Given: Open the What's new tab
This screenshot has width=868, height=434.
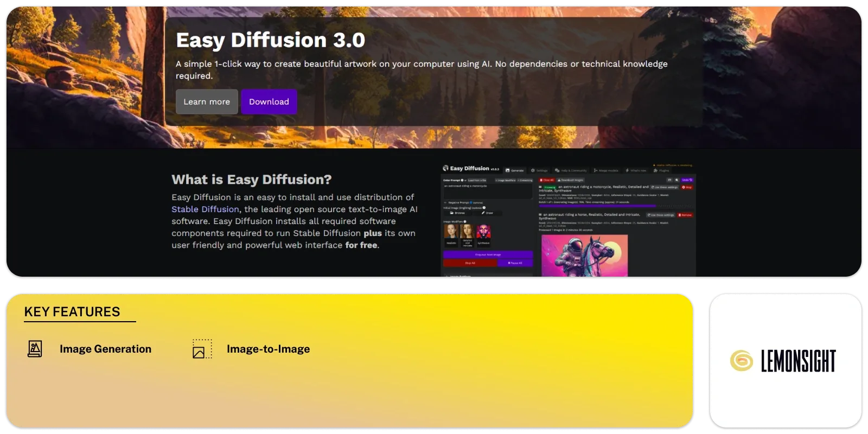Looking at the screenshot, I should (636, 170).
